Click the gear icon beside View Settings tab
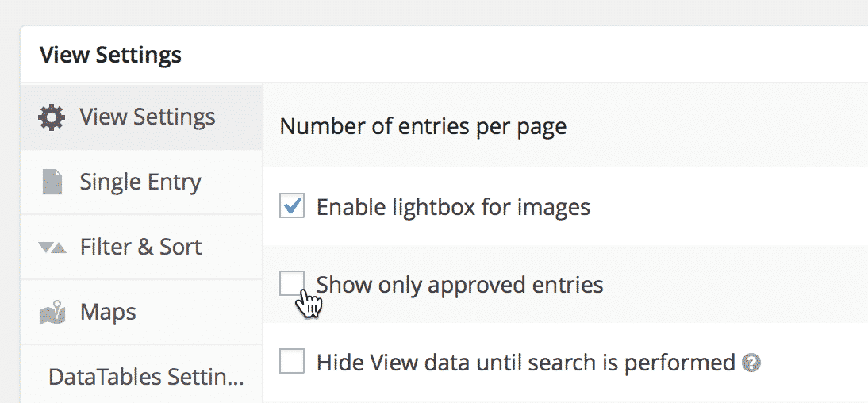Image resolution: width=868 pixels, height=403 pixels. 52,117
